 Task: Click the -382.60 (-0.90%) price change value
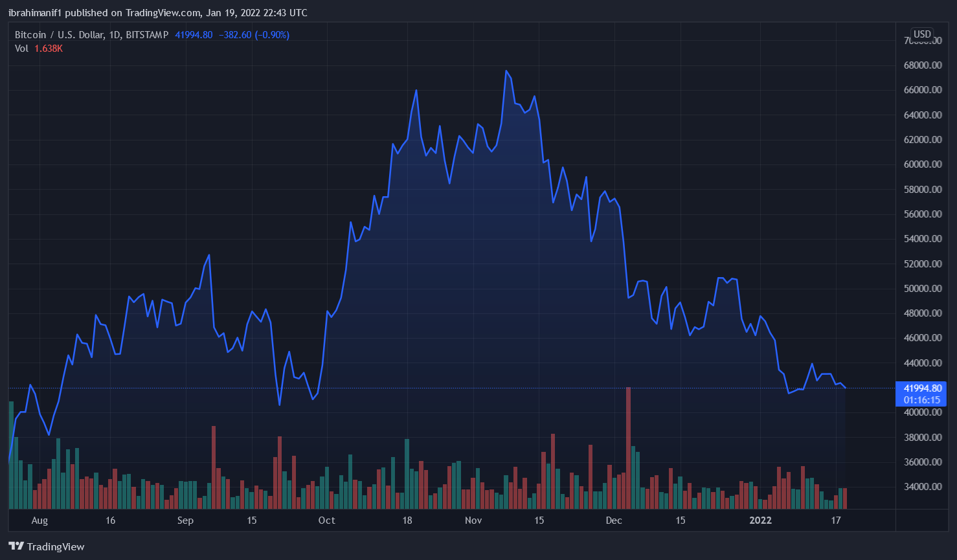(254, 35)
